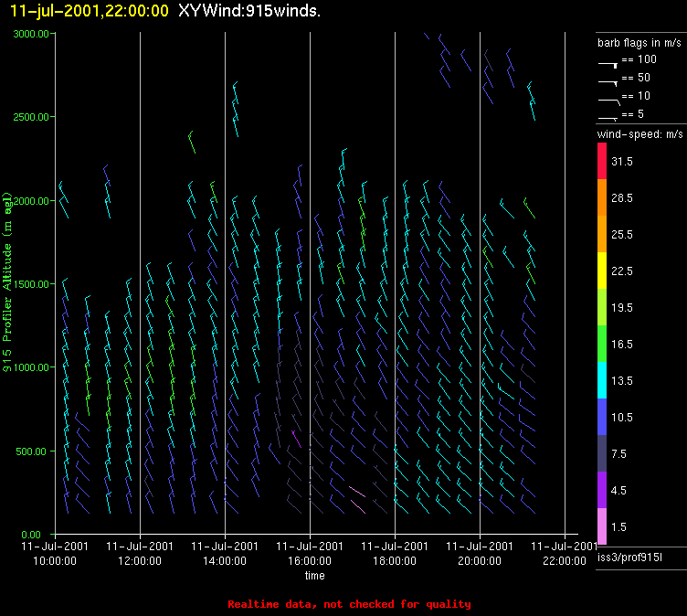Click the red 'Realtime data' quality notice
This screenshot has height=616, width=687.
coord(349,604)
